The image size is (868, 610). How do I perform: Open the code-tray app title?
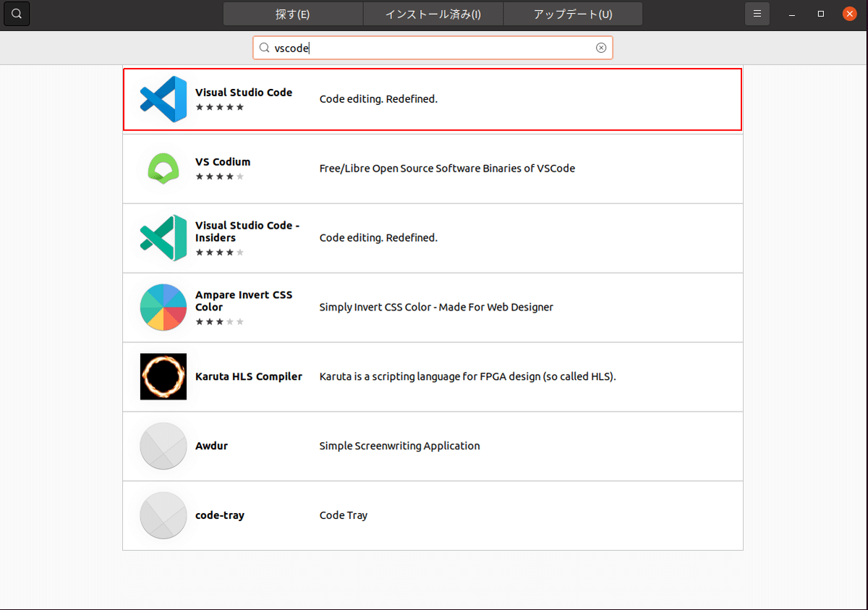point(220,515)
